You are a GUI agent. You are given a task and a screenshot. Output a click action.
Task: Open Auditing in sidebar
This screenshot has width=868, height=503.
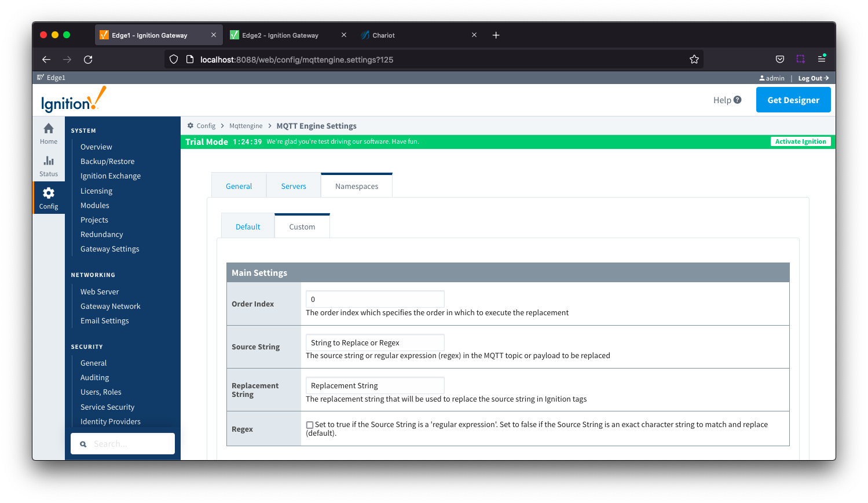tap(95, 377)
